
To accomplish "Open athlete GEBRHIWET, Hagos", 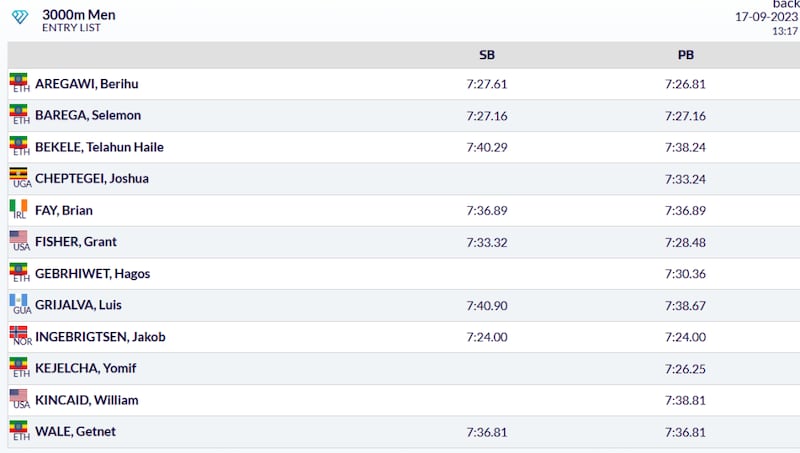I will coord(92,273).
